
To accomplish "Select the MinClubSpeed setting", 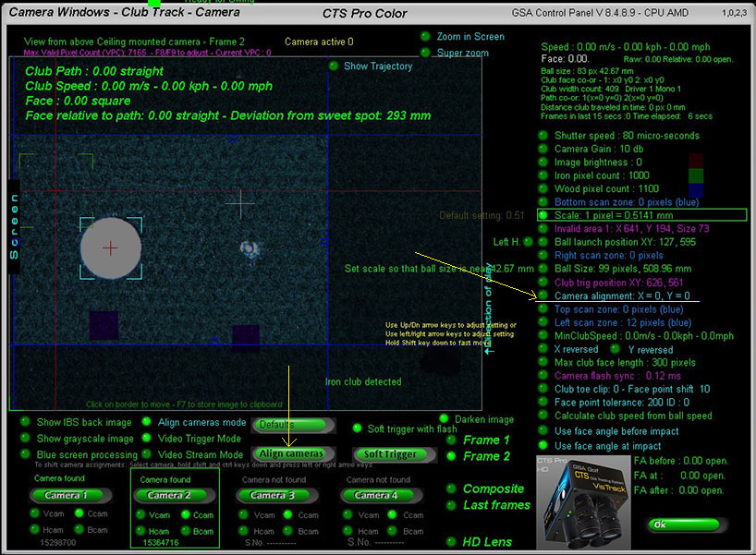I will click(543, 336).
